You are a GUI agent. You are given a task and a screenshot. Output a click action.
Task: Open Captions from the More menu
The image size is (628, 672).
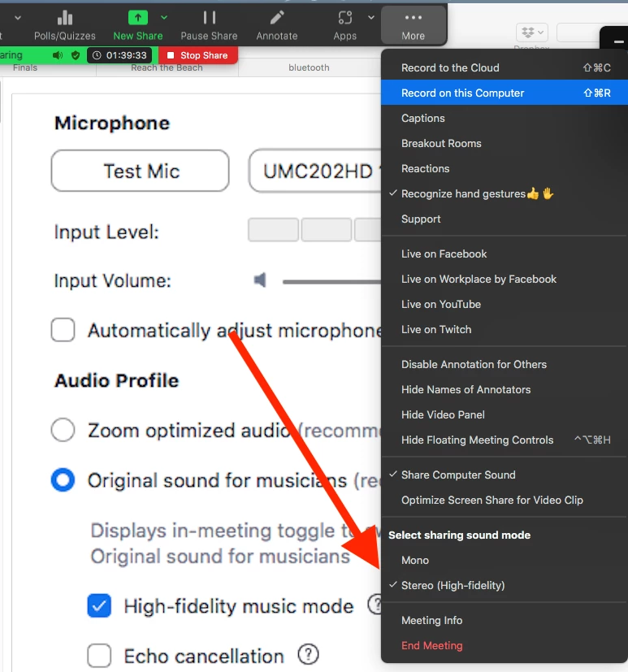coord(505,119)
